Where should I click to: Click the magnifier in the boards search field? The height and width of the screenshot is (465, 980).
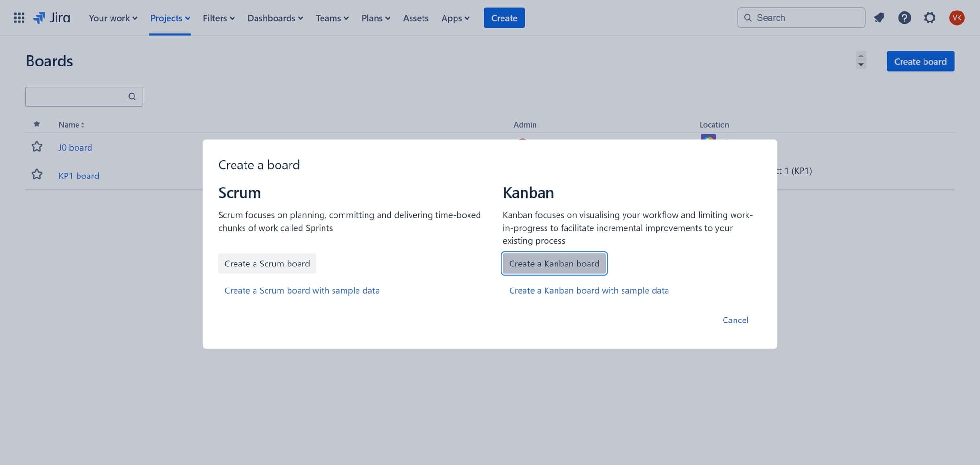click(132, 96)
